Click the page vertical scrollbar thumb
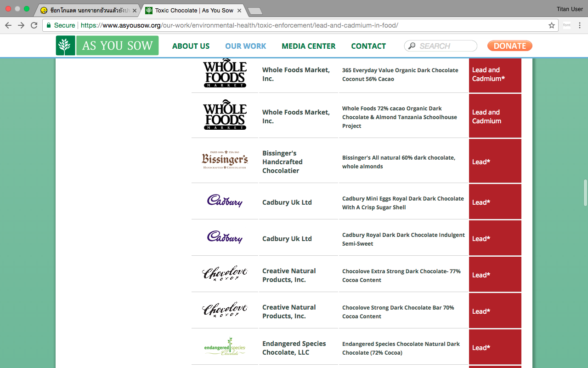 (585, 192)
